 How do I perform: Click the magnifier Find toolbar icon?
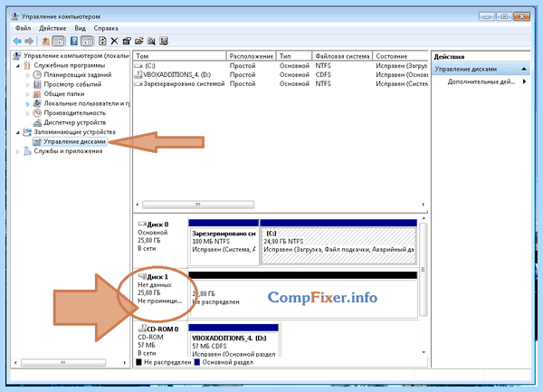151,42
